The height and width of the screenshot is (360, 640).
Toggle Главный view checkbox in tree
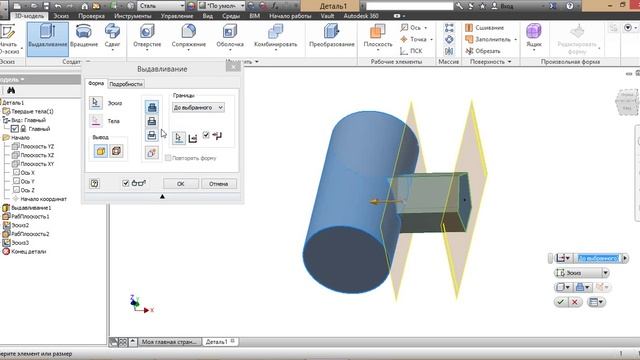coord(15,129)
